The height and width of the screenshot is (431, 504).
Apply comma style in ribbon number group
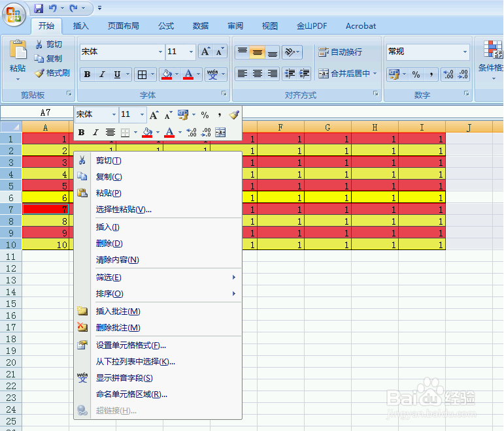(x=431, y=74)
